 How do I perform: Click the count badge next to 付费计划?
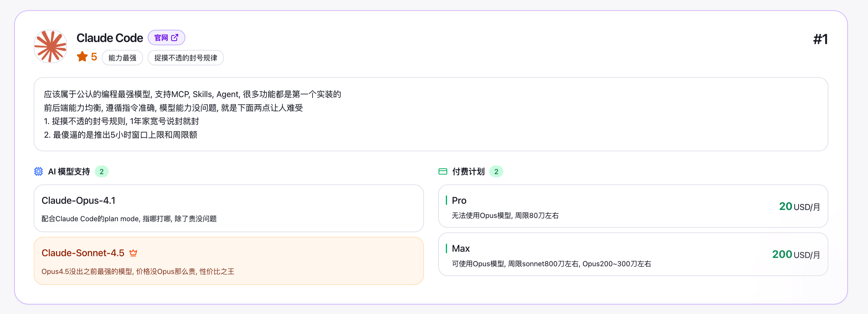coord(496,172)
